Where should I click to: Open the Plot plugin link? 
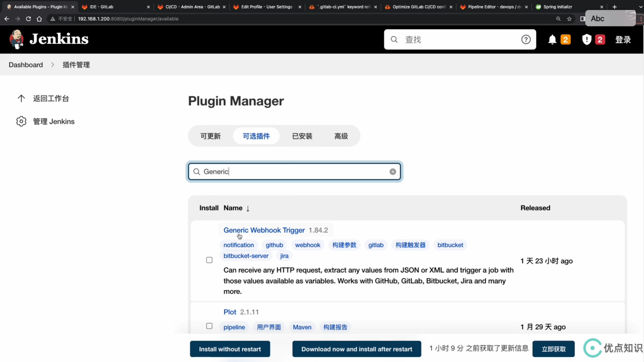tap(230, 312)
